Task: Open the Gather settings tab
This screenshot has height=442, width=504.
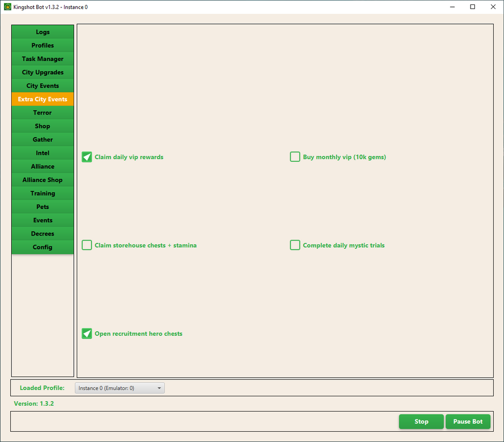Action: [x=43, y=140]
